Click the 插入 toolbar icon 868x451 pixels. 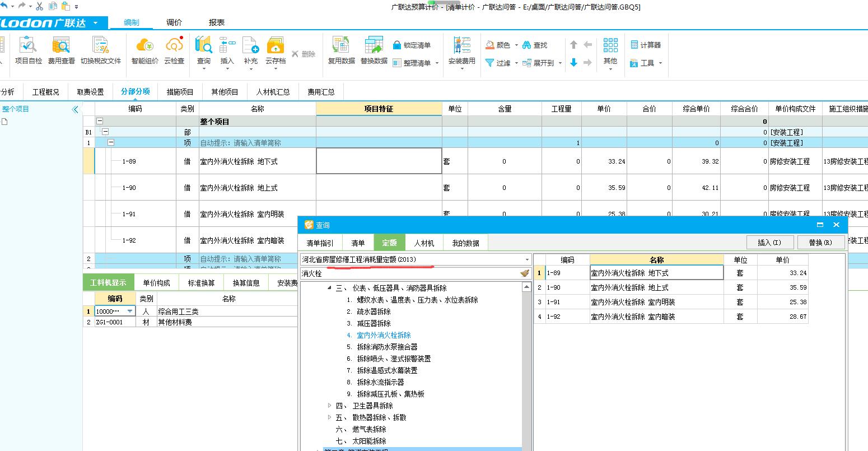[227, 52]
